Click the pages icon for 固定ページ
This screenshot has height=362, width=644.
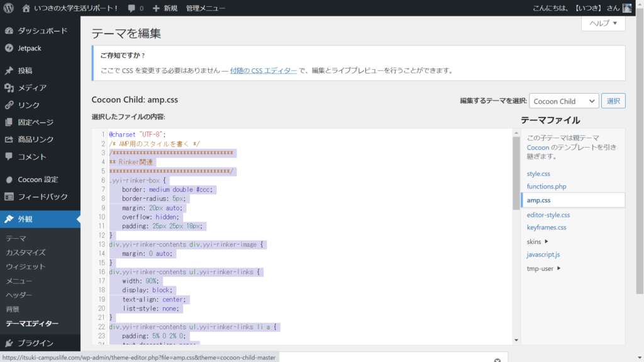(9, 123)
